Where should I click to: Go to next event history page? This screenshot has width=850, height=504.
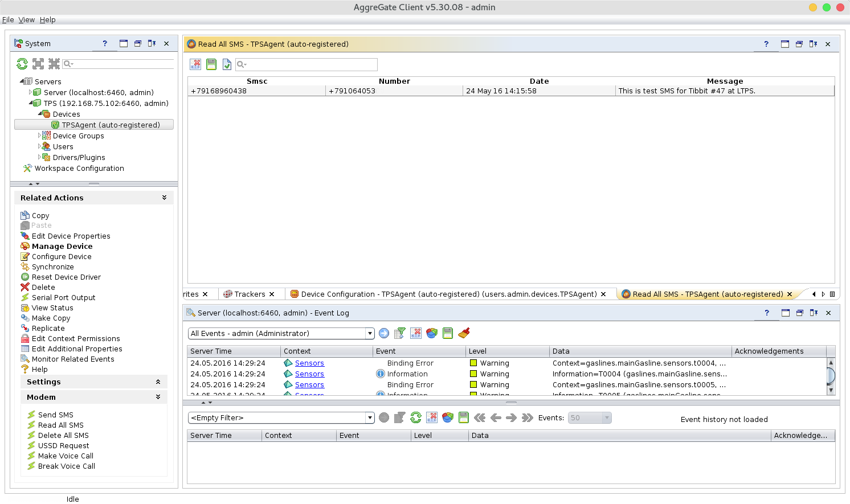(512, 417)
